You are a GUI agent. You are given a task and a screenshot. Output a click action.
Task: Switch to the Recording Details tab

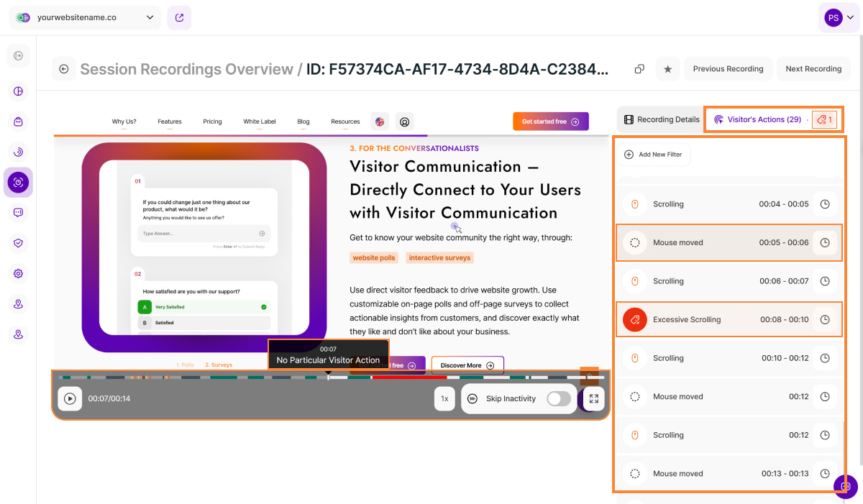click(x=661, y=119)
